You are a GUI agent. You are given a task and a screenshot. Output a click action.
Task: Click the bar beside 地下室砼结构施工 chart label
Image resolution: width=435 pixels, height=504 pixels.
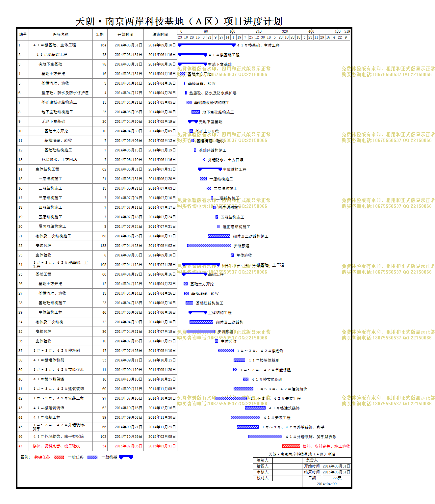coord(195,112)
